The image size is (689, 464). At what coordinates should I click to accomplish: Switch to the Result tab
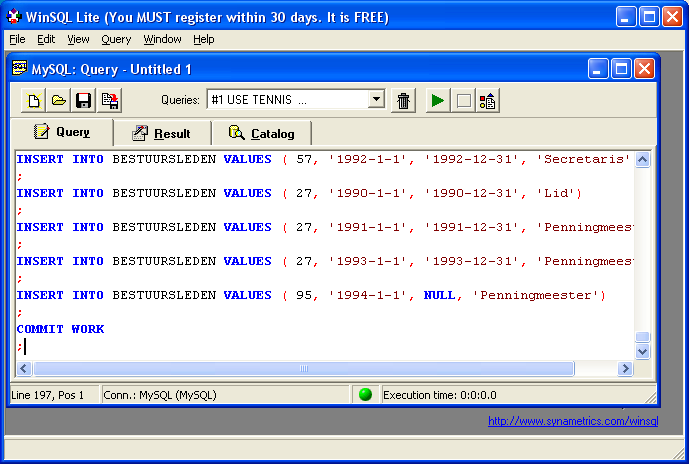(162, 133)
